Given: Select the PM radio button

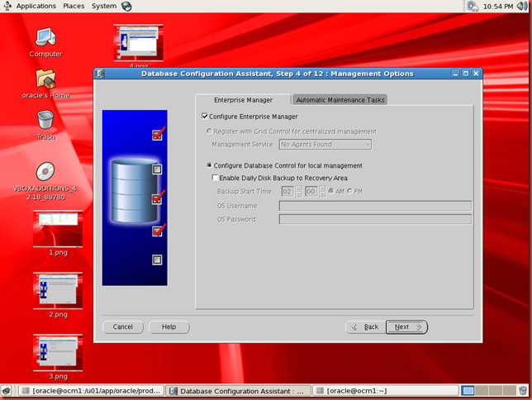Looking at the screenshot, I should (349, 191).
